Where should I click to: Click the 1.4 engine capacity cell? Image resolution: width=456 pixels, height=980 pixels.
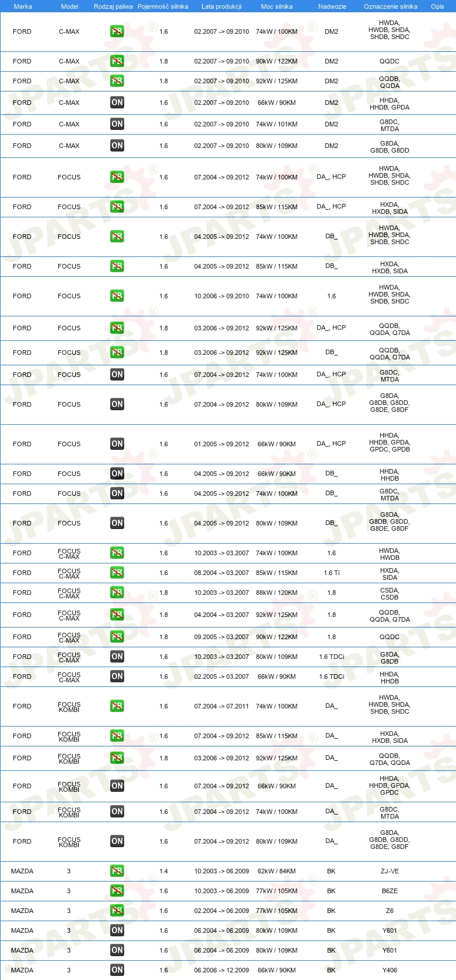[163, 871]
